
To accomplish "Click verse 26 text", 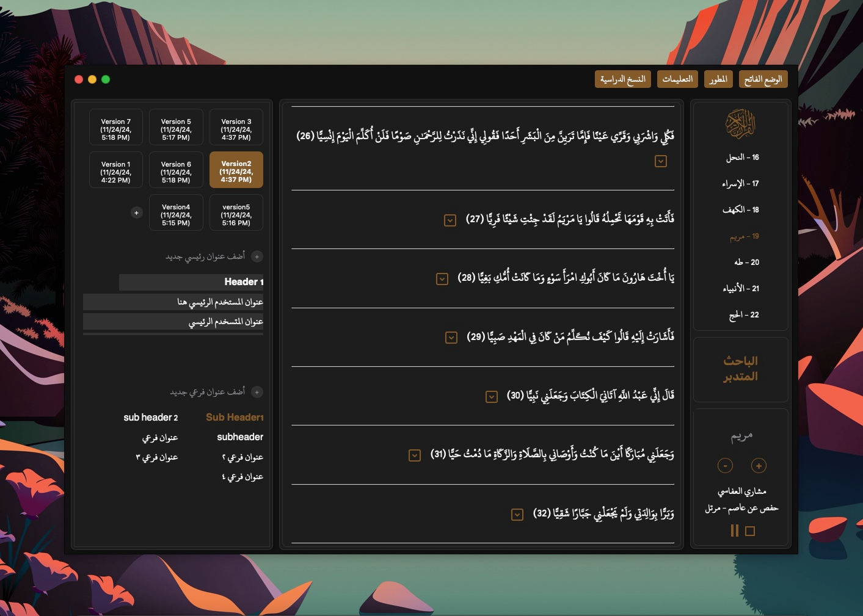I will (x=486, y=136).
